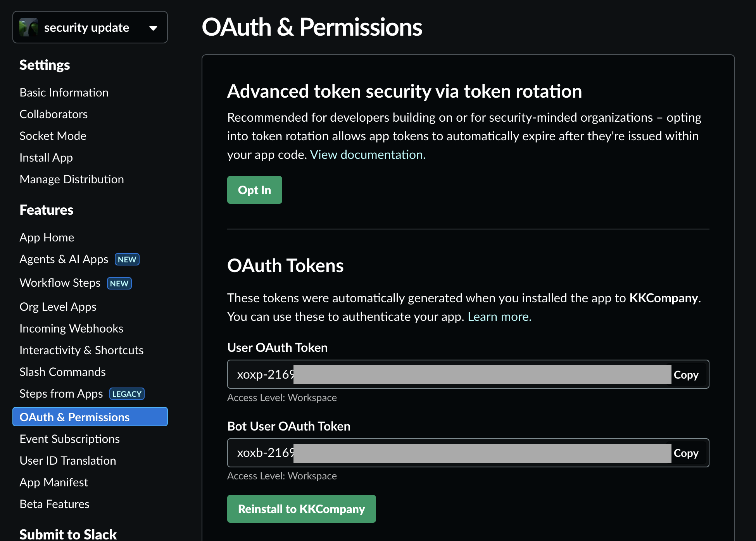756x541 pixels.
Task: Click the Submit to Slack heading
Action: (68, 534)
